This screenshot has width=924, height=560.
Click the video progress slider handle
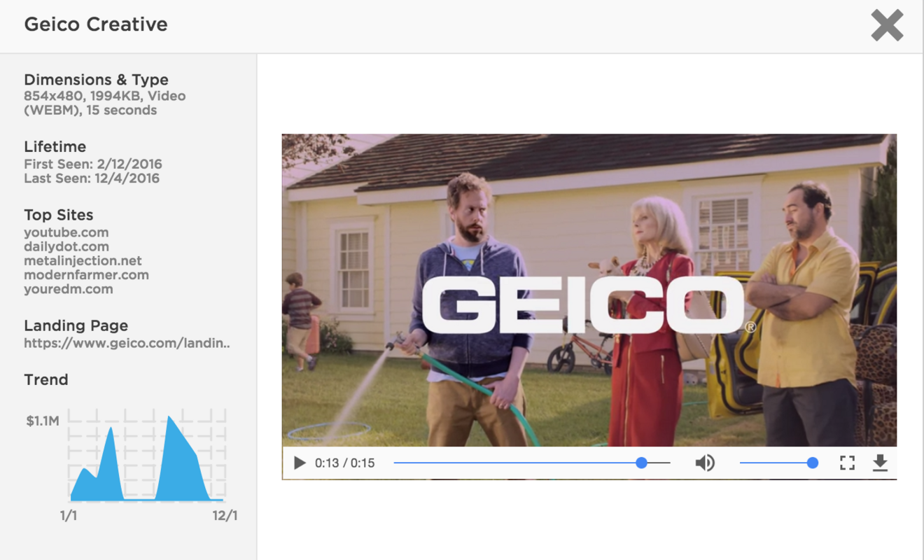[641, 463]
